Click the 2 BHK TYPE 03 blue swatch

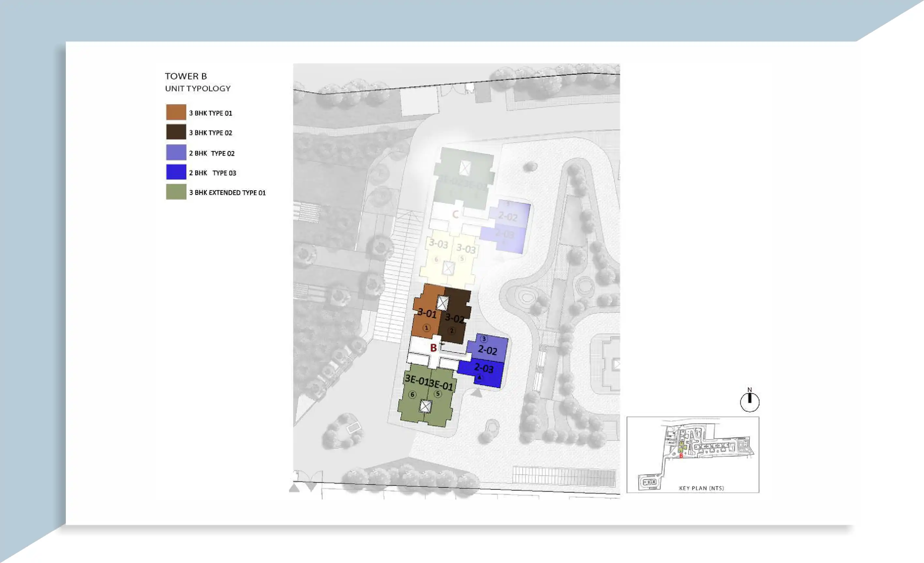(x=176, y=172)
